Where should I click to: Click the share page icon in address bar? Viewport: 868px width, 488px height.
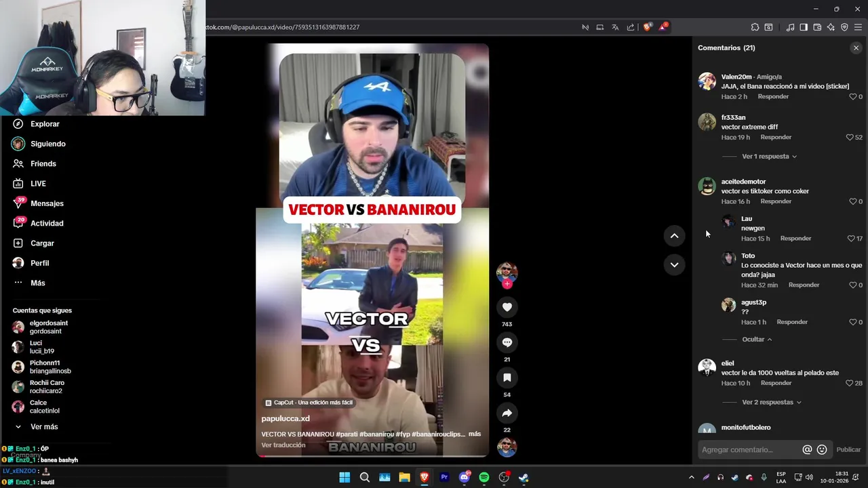click(631, 27)
